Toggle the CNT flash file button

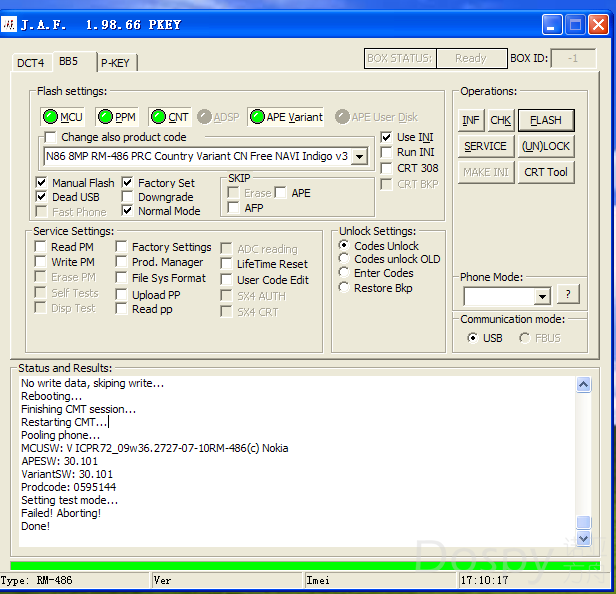[170, 117]
